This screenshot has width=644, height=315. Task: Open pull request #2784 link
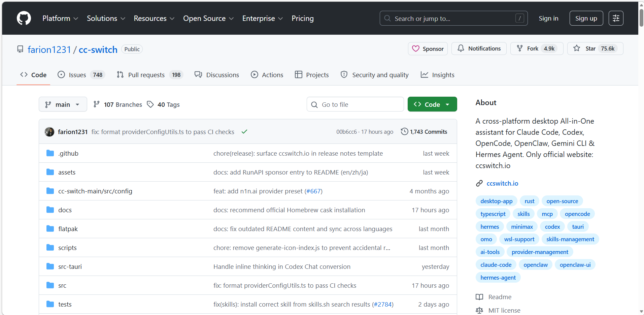383,304
